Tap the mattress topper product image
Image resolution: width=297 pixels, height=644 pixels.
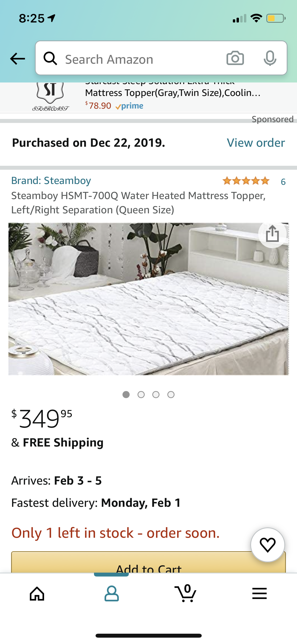[x=148, y=299]
